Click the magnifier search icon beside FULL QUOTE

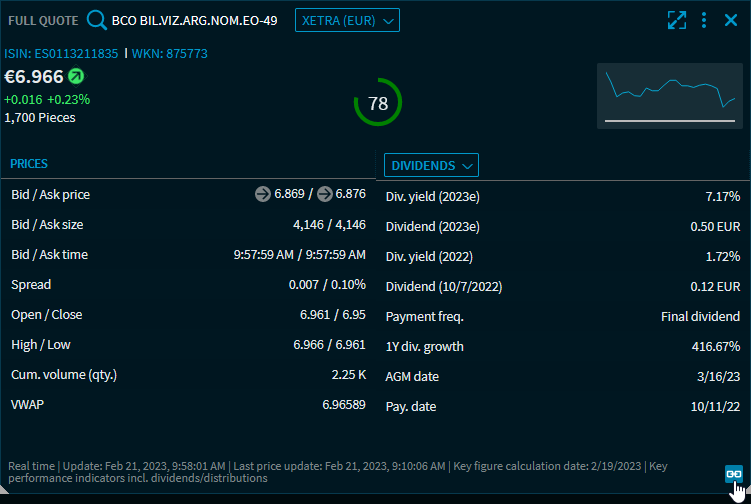[x=96, y=20]
